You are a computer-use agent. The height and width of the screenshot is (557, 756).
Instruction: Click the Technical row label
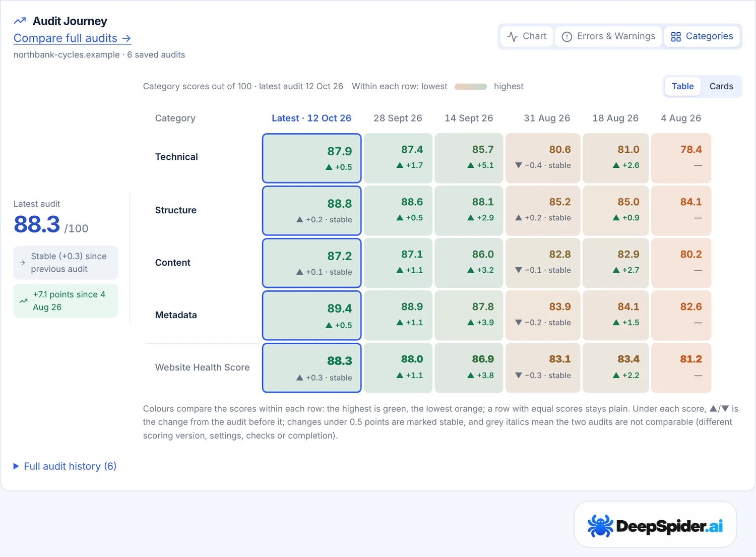click(176, 157)
